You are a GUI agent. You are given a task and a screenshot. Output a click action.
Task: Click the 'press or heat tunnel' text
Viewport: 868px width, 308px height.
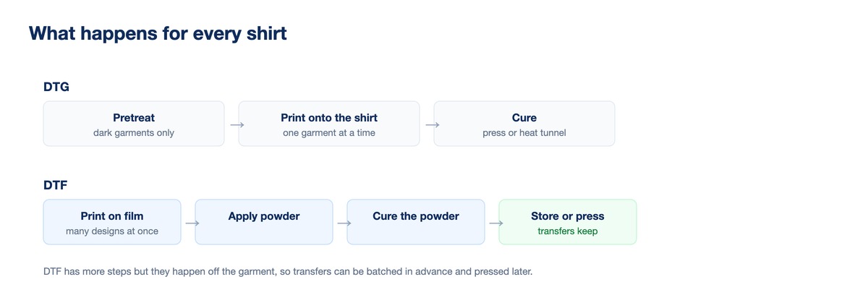[x=524, y=133]
